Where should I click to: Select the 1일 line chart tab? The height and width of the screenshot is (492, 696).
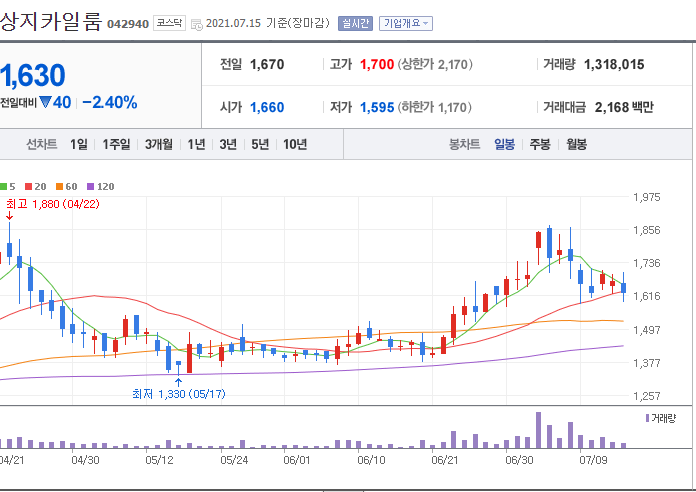click(79, 144)
